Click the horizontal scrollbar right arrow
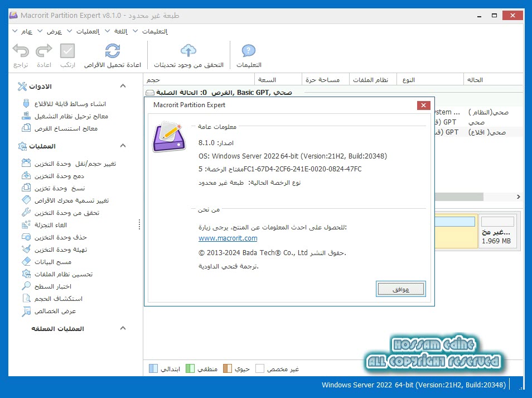 coord(518,196)
